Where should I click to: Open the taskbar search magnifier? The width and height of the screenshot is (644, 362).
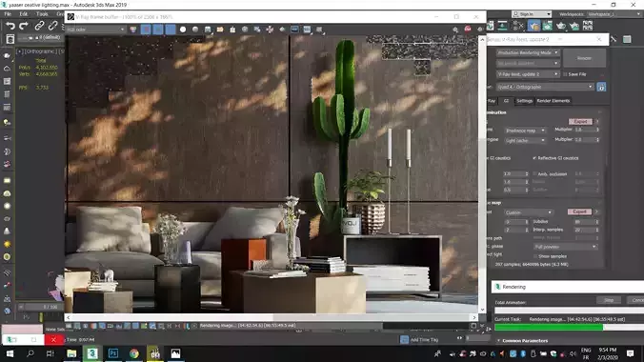point(30,353)
